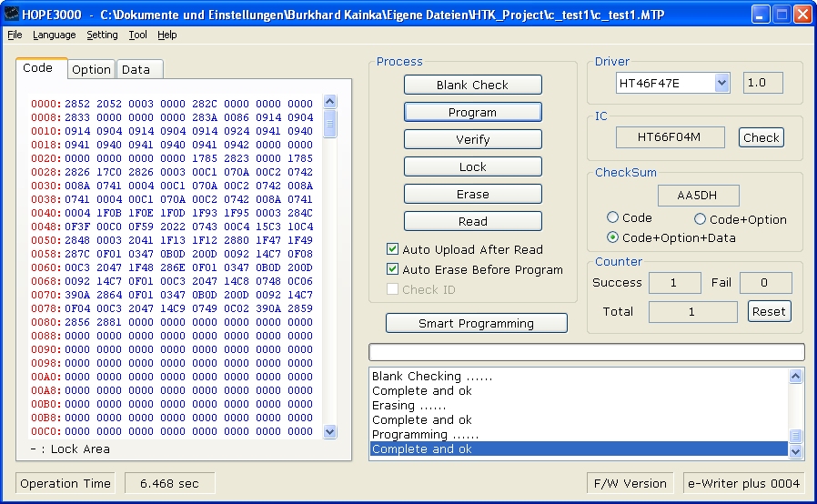Select the 'Erasing' log line

pyautogui.click(x=396, y=406)
